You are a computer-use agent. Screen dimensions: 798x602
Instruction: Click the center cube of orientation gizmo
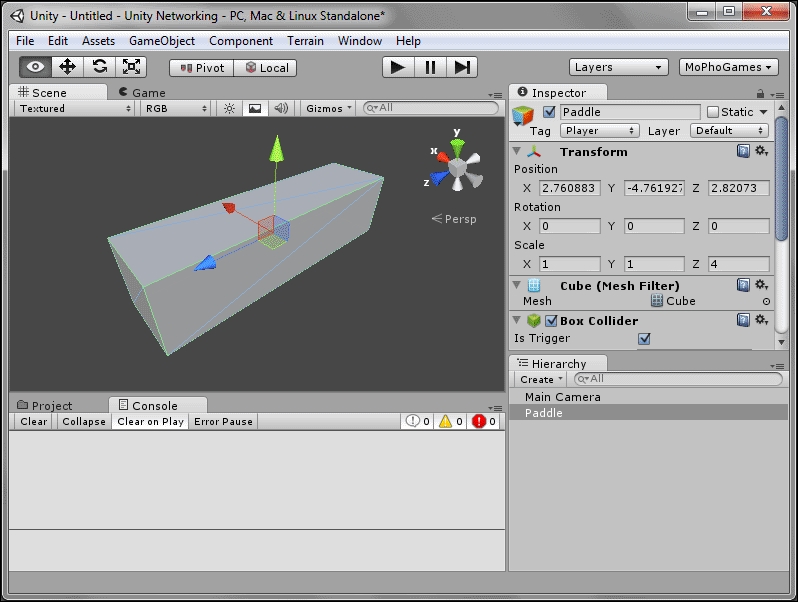pyautogui.click(x=458, y=168)
